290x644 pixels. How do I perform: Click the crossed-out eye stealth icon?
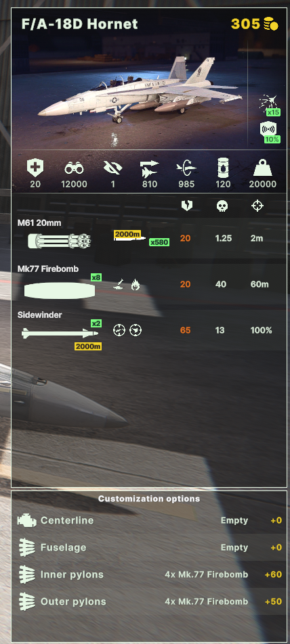[112, 168]
